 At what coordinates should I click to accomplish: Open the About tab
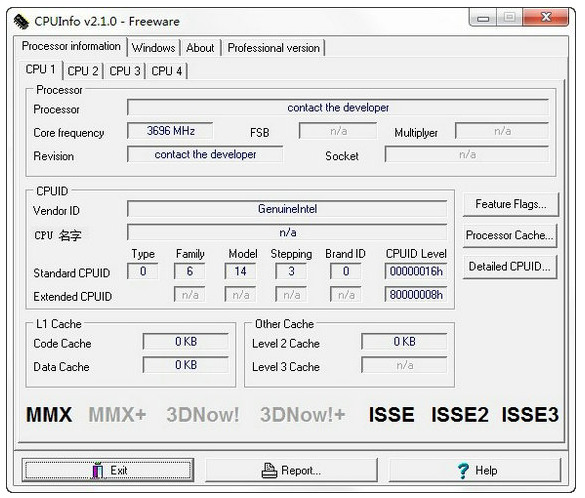[x=200, y=48]
